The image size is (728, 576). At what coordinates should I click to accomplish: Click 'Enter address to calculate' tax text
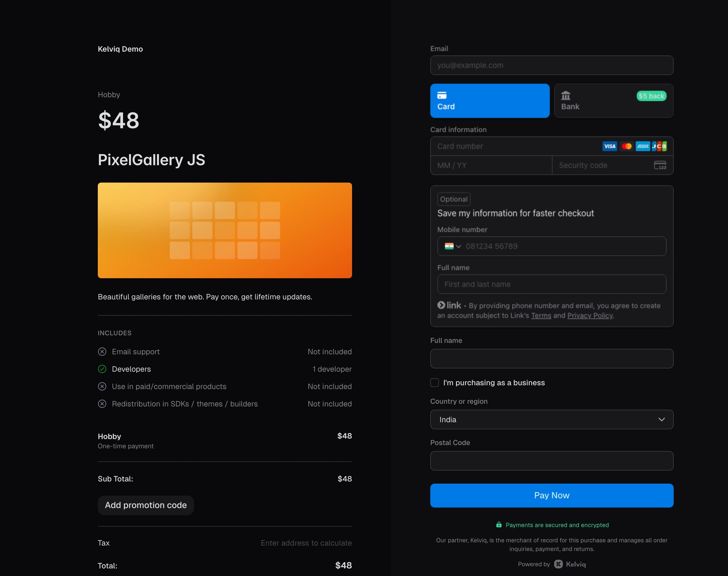click(x=306, y=543)
